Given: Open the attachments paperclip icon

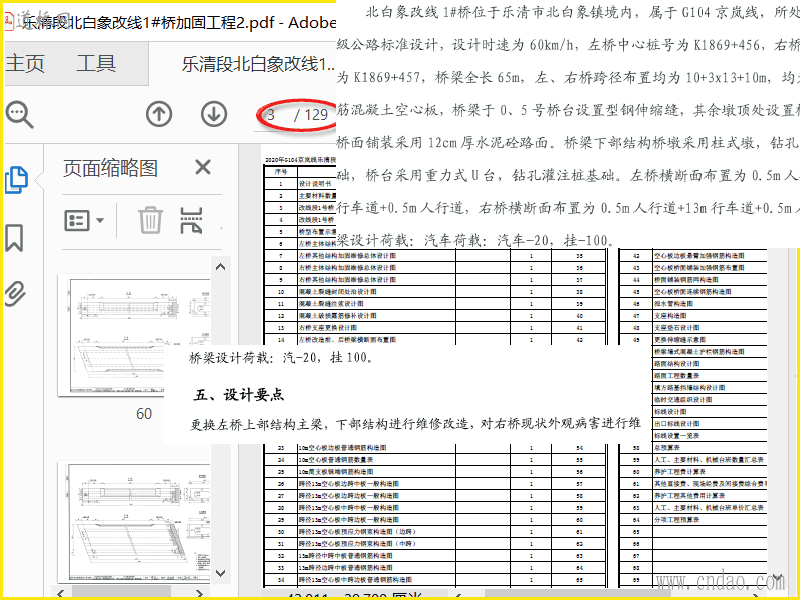Looking at the screenshot, I should pyautogui.click(x=15, y=293).
